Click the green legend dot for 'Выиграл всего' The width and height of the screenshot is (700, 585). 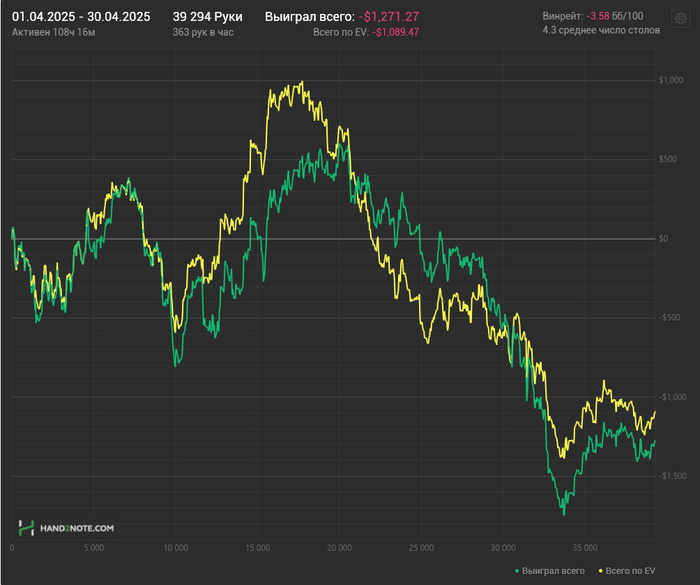[517, 571]
